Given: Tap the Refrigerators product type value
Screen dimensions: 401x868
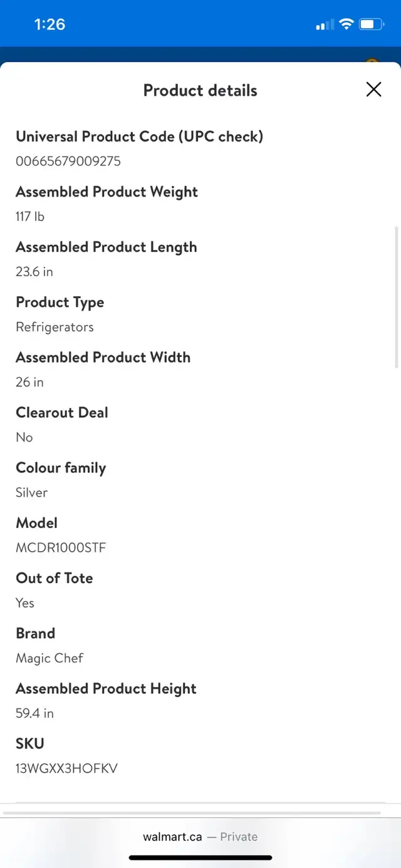Looking at the screenshot, I should click(x=55, y=327).
